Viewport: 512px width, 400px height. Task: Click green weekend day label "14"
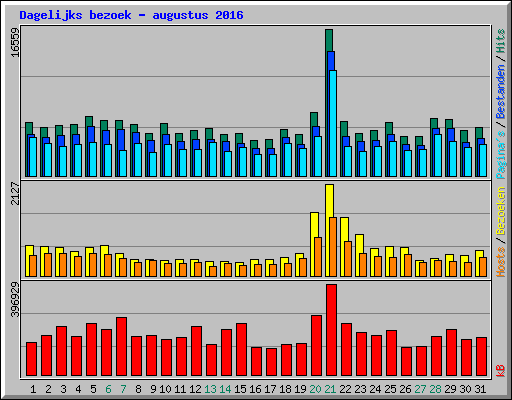click(x=225, y=389)
